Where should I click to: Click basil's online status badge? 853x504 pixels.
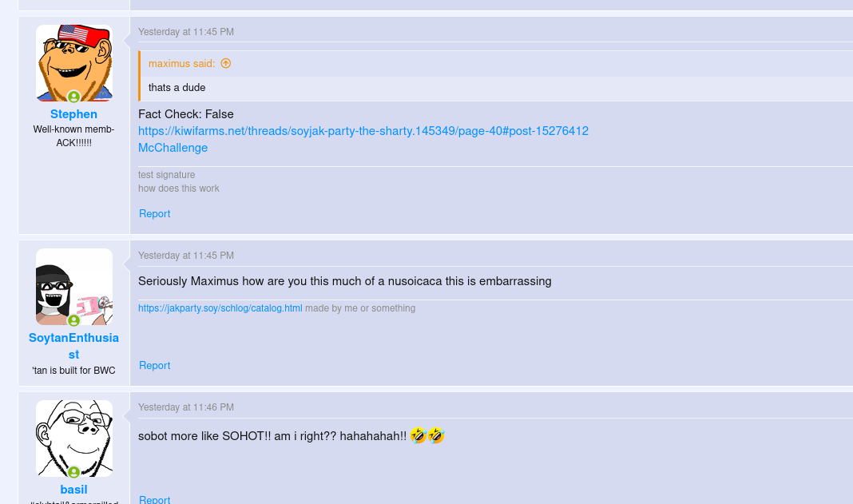pos(73,472)
